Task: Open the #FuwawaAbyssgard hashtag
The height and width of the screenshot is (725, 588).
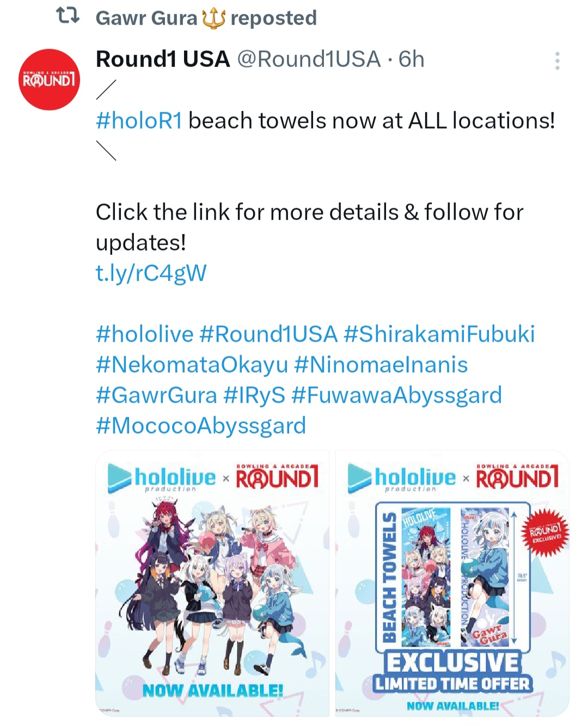Action: click(x=397, y=395)
